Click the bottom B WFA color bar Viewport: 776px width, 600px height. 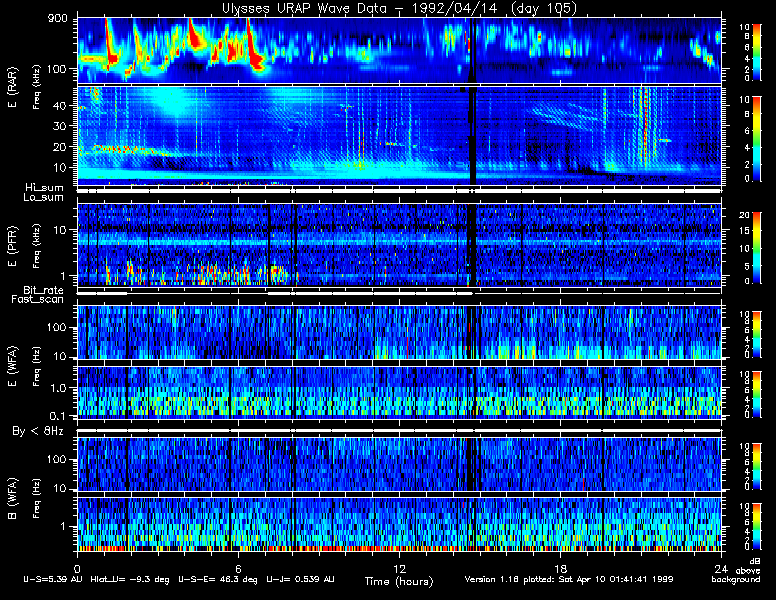pos(757,526)
